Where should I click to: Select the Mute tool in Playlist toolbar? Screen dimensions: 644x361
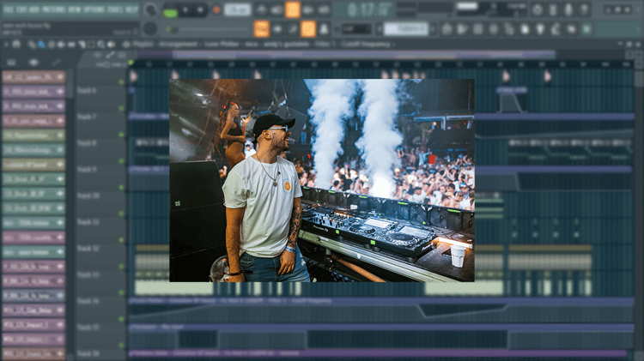click(x=61, y=45)
